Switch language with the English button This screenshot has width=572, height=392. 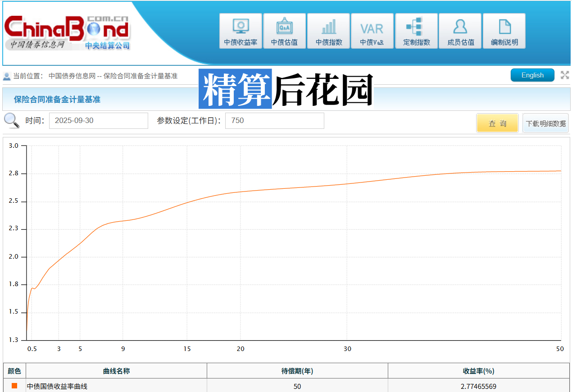pyautogui.click(x=532, y=75)
